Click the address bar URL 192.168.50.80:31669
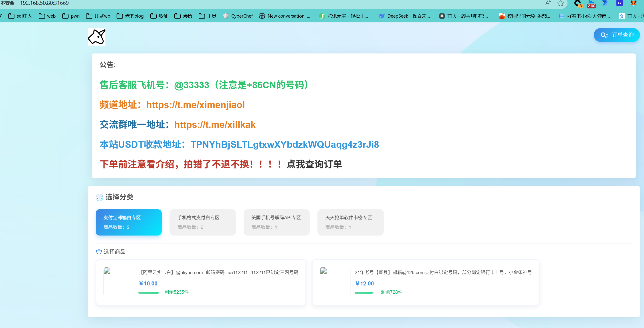 click(x=44, y=3)
